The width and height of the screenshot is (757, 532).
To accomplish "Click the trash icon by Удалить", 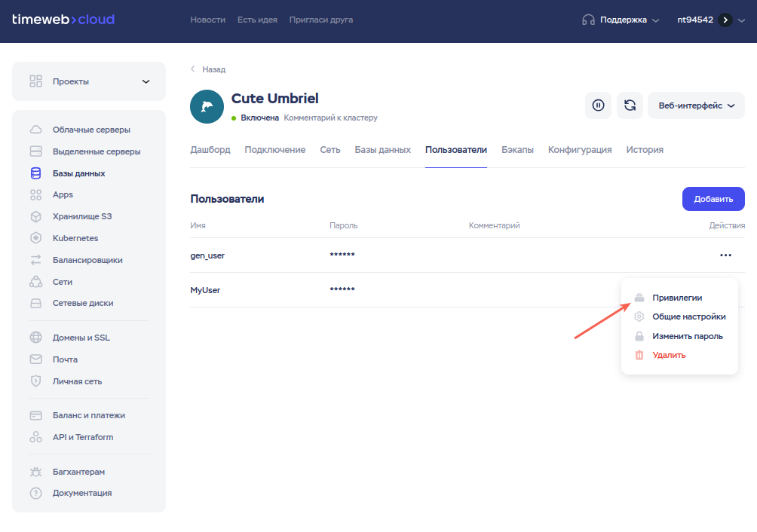I will (x=639, y=355).
